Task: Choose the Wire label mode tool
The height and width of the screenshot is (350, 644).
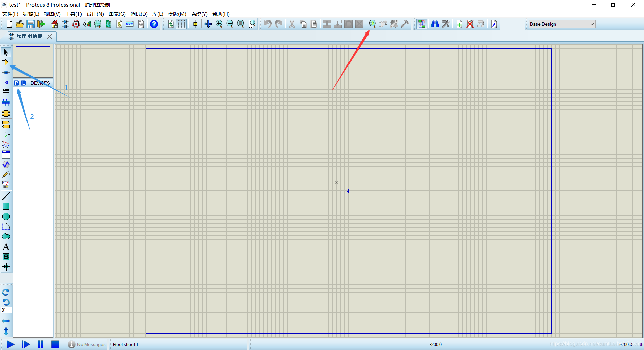Action: coord(6,83)
